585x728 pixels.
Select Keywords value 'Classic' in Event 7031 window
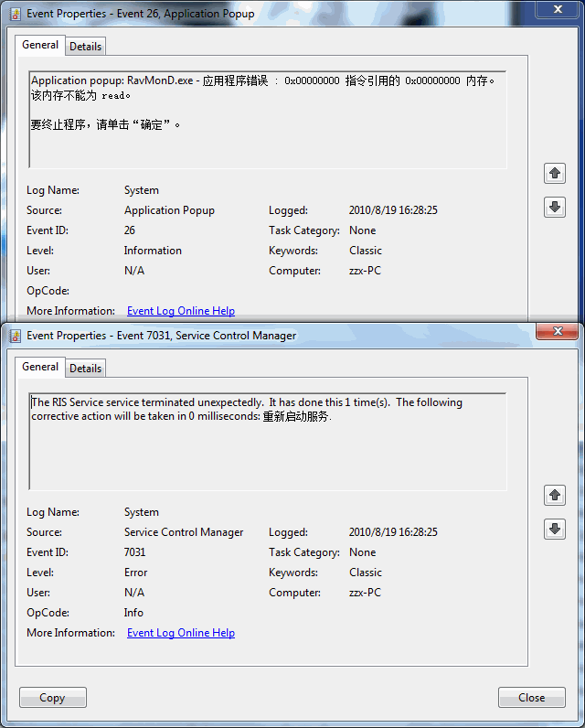coord(366,572)
